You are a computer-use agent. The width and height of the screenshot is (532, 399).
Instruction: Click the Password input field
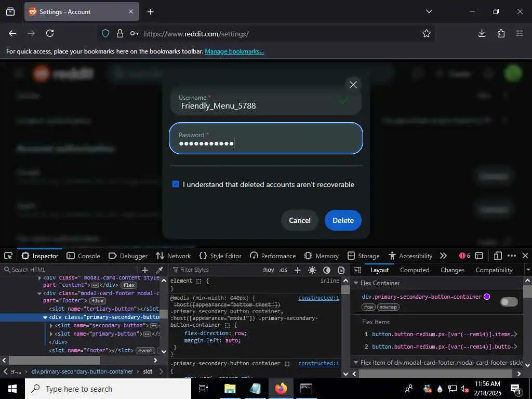point(265,138)
